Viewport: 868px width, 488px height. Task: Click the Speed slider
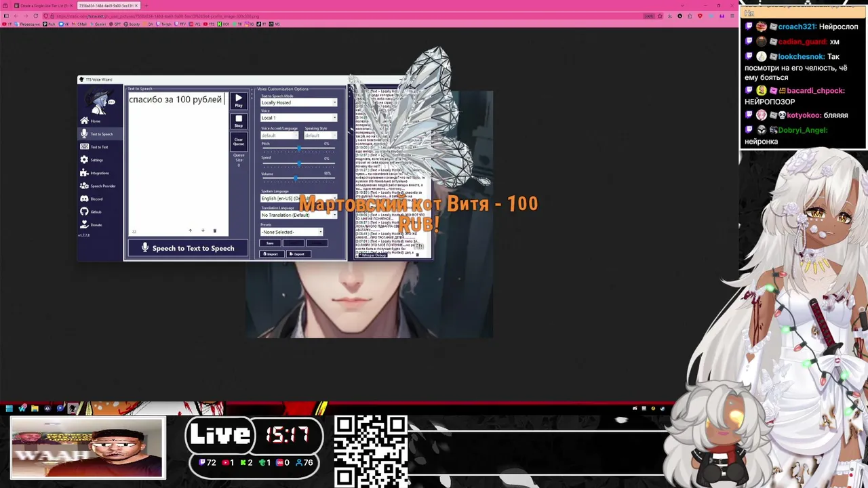pyautogui.click(x=298, y=163)
